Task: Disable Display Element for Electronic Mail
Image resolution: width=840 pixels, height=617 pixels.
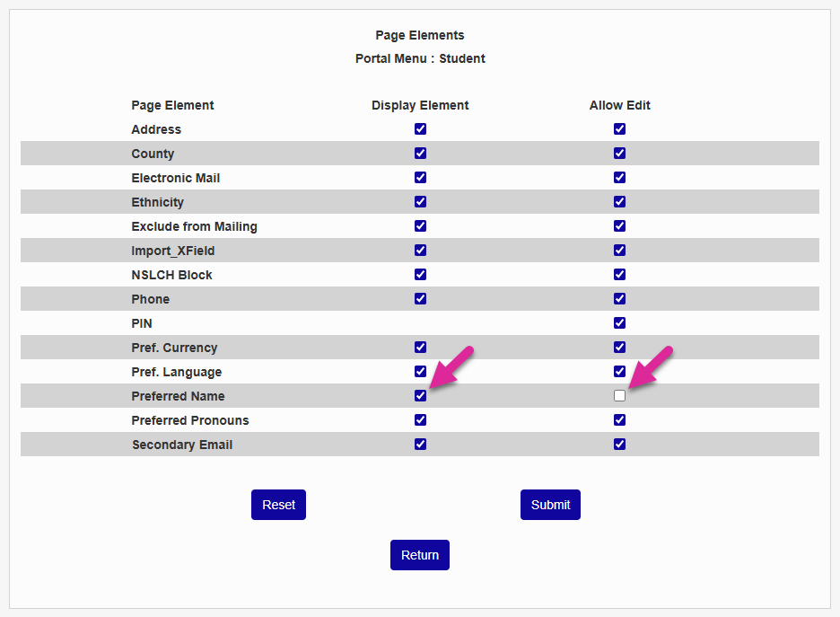Action: tap(421, 178)
